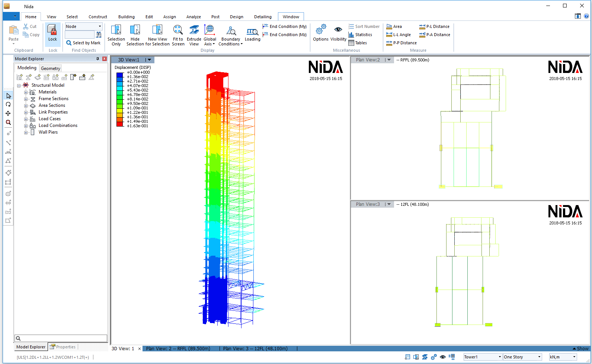Open the kN,m units dropdown
The image size is (592, 364).
[574, 357]
